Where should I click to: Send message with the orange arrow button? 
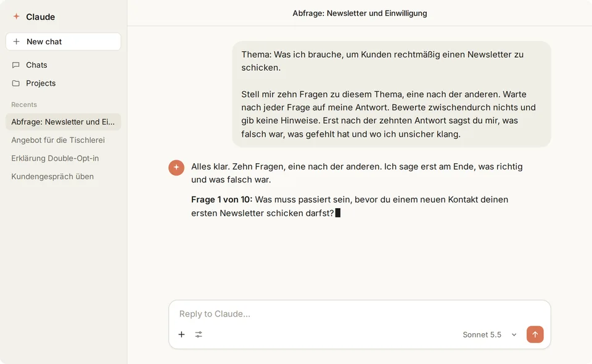535,334
